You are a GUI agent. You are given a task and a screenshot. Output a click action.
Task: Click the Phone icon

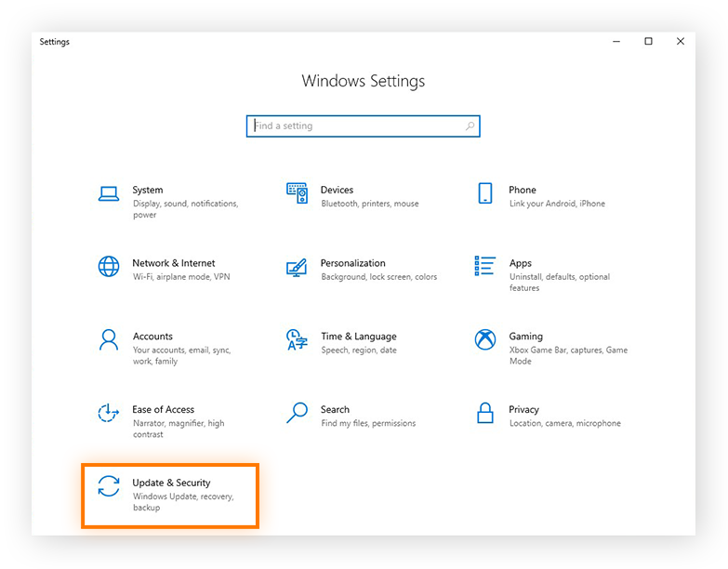pyautogui.click(x=484, y=193)
